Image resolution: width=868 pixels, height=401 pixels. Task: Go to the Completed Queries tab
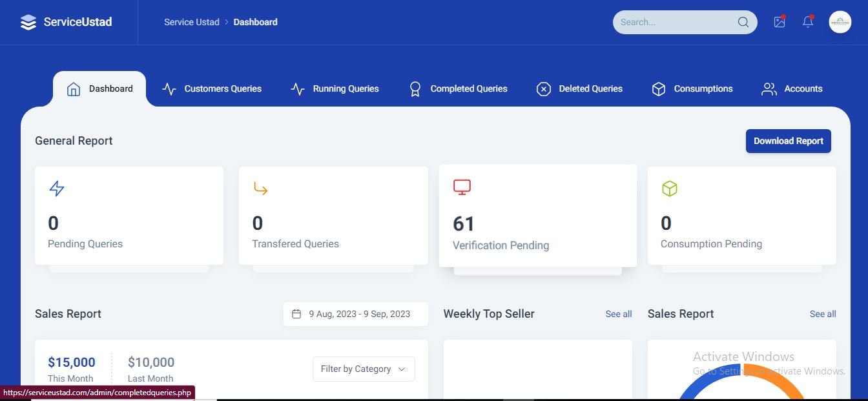pos(458,89)
